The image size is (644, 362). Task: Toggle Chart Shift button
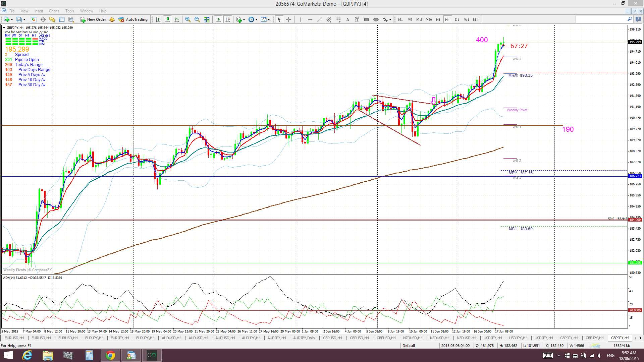tap(228, 19)
